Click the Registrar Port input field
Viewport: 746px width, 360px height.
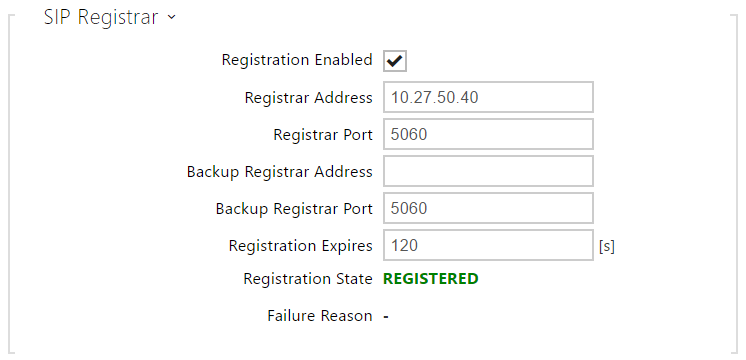pos(488,134)
